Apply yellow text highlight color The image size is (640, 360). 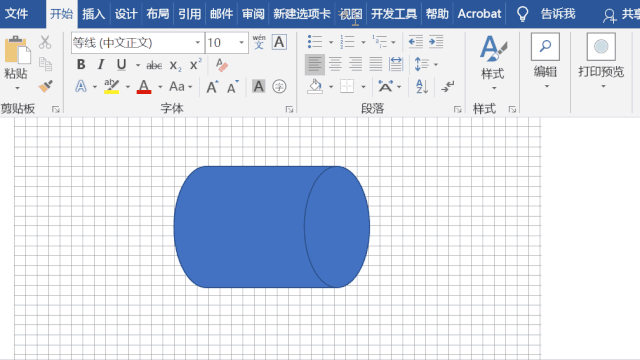tap(111, 87)
